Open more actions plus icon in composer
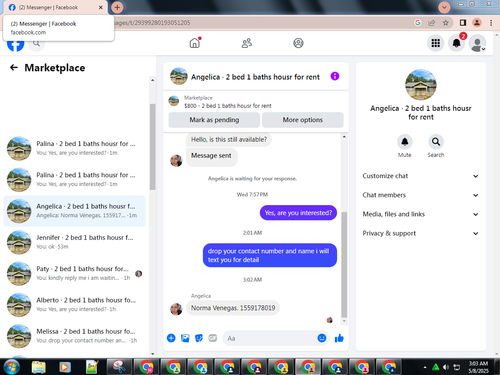This screenshot has height=375, width=500. pyautogui.click(x=171, y=338)
